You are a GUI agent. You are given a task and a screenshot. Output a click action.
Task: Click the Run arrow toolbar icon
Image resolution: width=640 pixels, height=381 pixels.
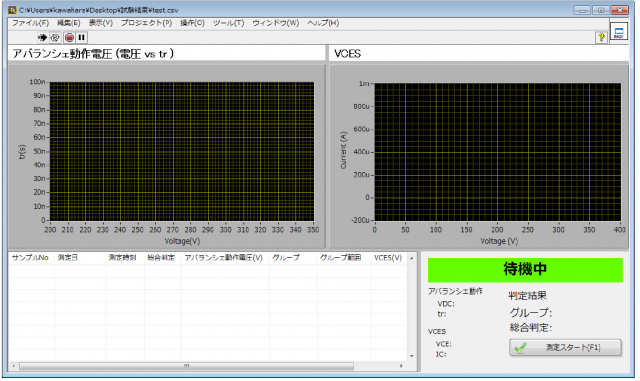click(x=42, y=38)
